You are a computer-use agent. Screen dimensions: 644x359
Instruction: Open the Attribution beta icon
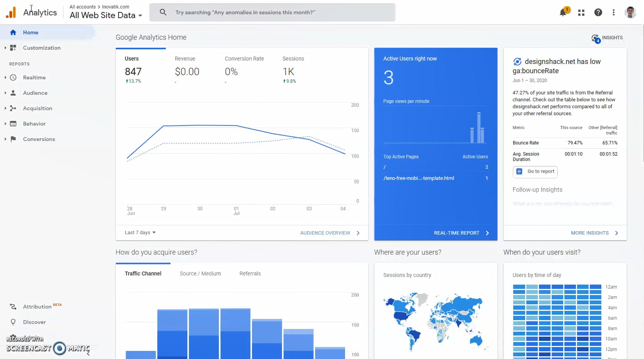(x=13, y=307)
